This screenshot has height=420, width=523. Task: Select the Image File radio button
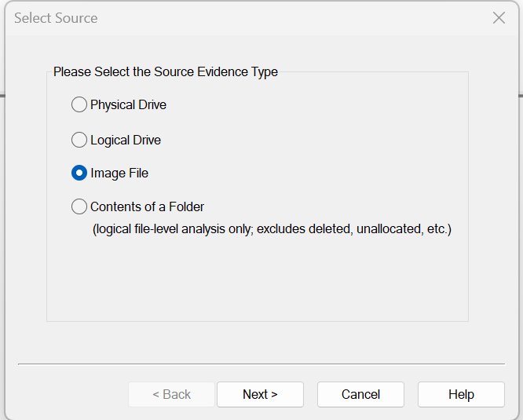tap(79, 173)
